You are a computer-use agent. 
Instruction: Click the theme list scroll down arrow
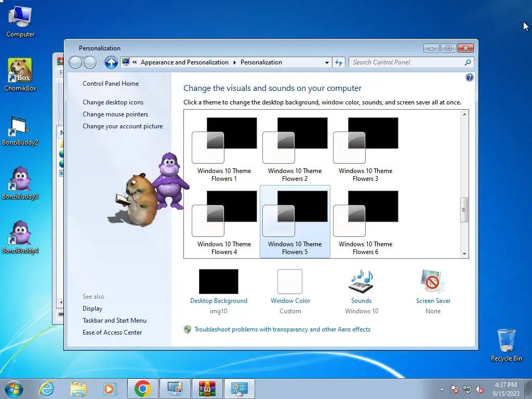coord(464,254)
